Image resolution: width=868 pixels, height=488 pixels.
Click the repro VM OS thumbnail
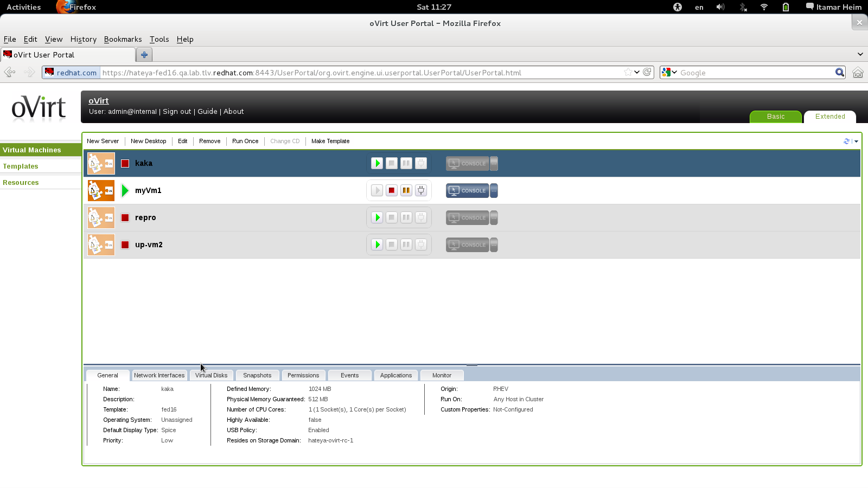pos(101,217)
